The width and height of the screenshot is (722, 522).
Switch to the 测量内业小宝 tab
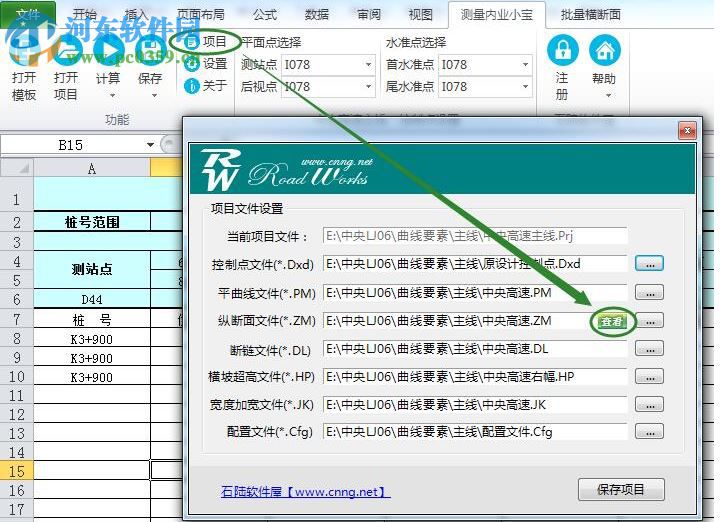click(x=497, y=14)
